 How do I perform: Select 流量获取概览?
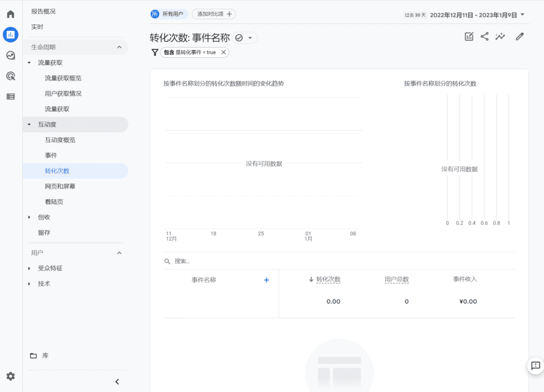63,78
